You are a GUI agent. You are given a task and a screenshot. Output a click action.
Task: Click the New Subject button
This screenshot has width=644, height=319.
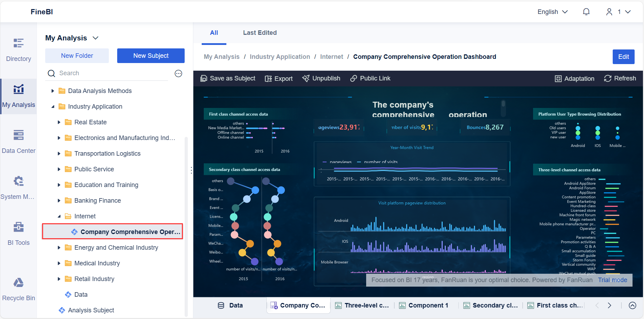coord(151,55)
